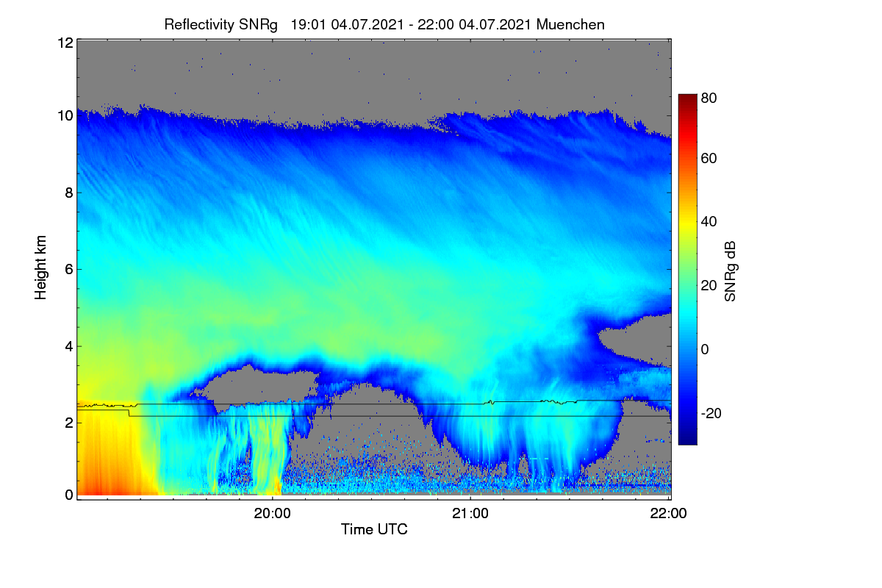Click the dark blue bottom of the colorbar

(x=686, y=439)
